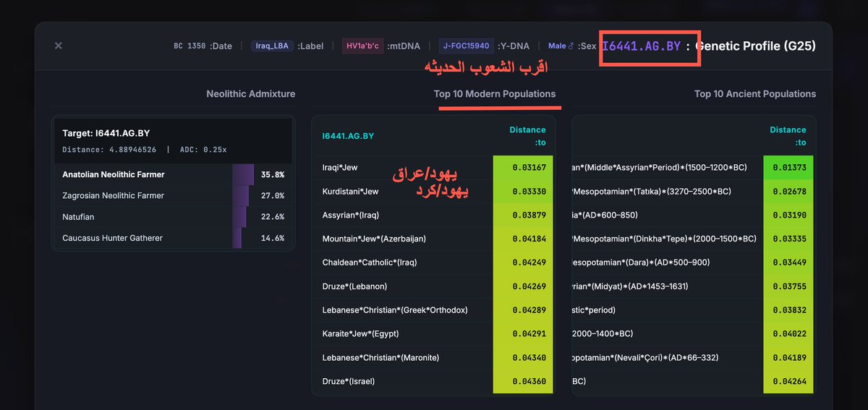Click the 0.04264 ancient distance cell
Screen dimensions: 868x410
click(x=788, y=381)
